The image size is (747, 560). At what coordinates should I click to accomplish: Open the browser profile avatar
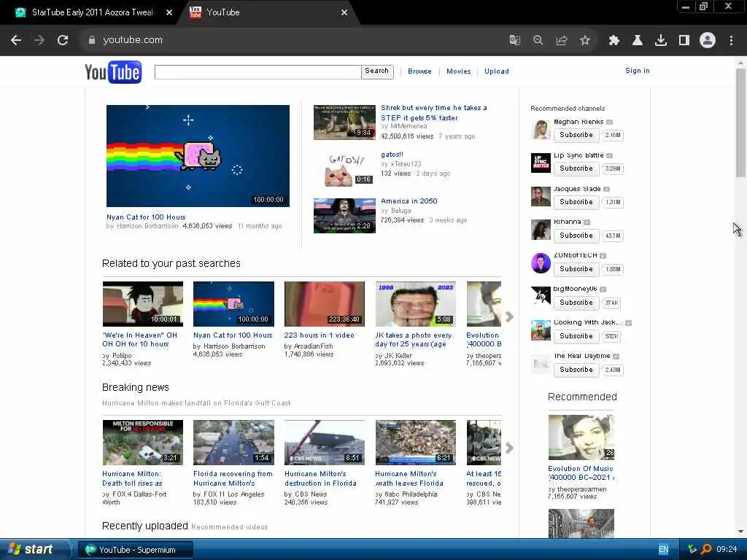(x=708, y=41)
